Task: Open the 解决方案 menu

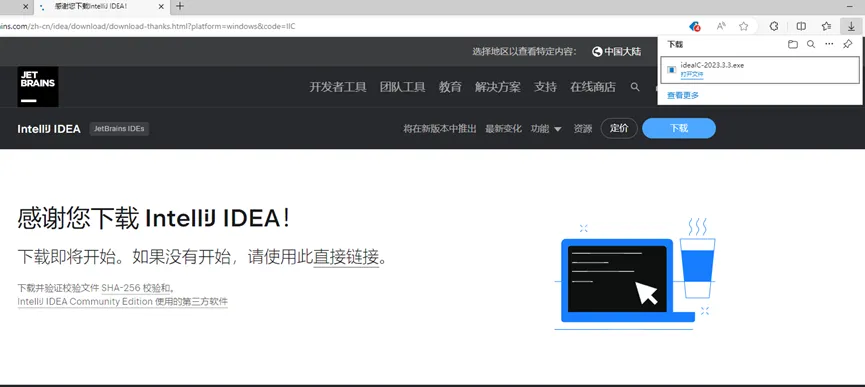Action: pyautogui.click(x=498, y=87)
